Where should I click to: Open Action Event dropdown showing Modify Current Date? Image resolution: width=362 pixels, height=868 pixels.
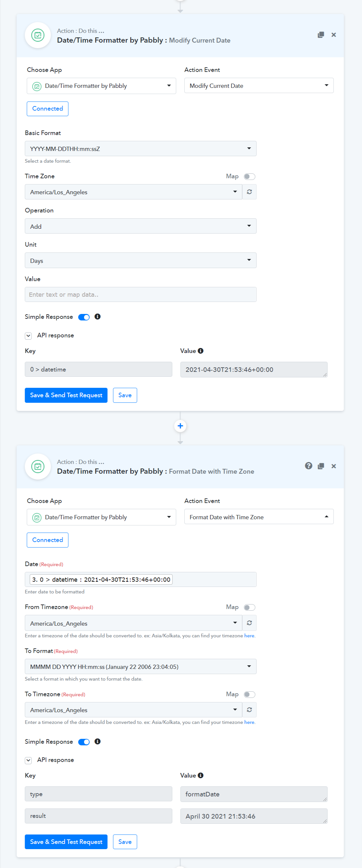coord(258,86)
